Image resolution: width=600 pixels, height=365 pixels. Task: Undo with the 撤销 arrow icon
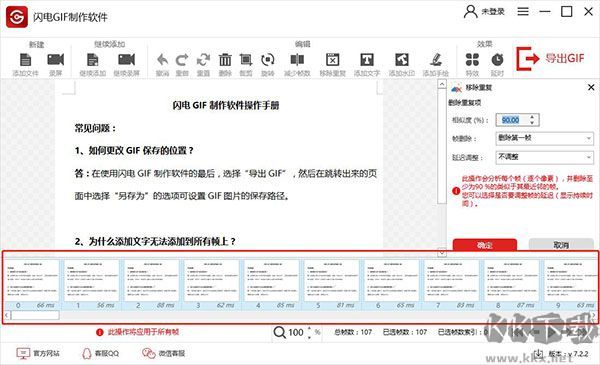click(162, 60)
